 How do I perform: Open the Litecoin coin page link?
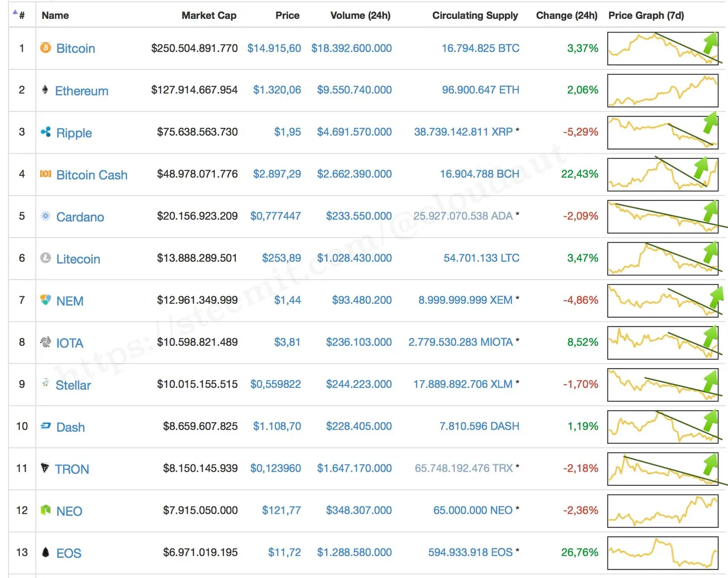[x=78, y=259]
